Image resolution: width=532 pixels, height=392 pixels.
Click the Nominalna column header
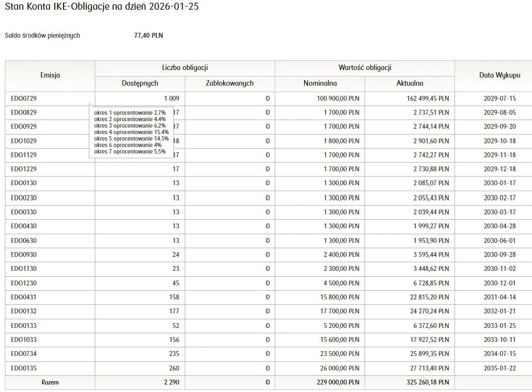point(320,83)
